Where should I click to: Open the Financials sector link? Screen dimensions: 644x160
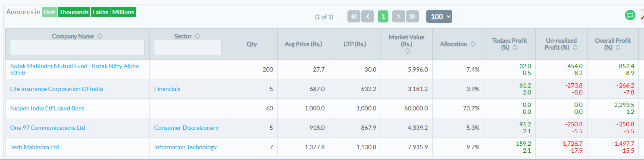167,89
